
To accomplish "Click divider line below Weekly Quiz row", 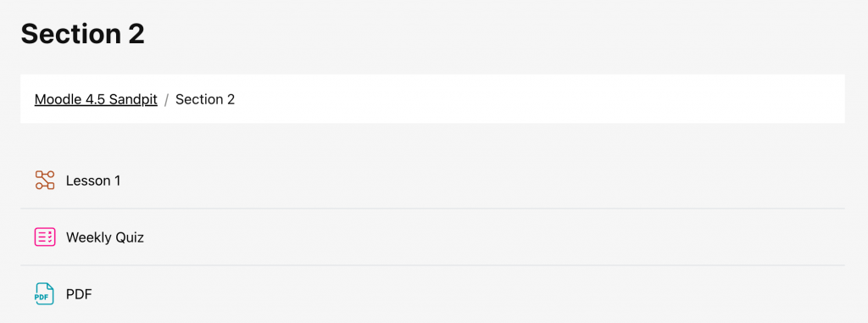I will [432, 265].
